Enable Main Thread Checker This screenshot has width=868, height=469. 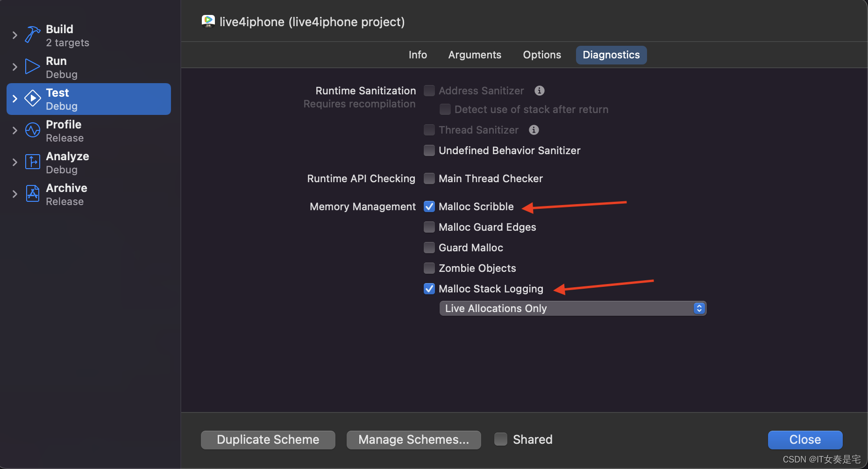click(x=429, y=178)
